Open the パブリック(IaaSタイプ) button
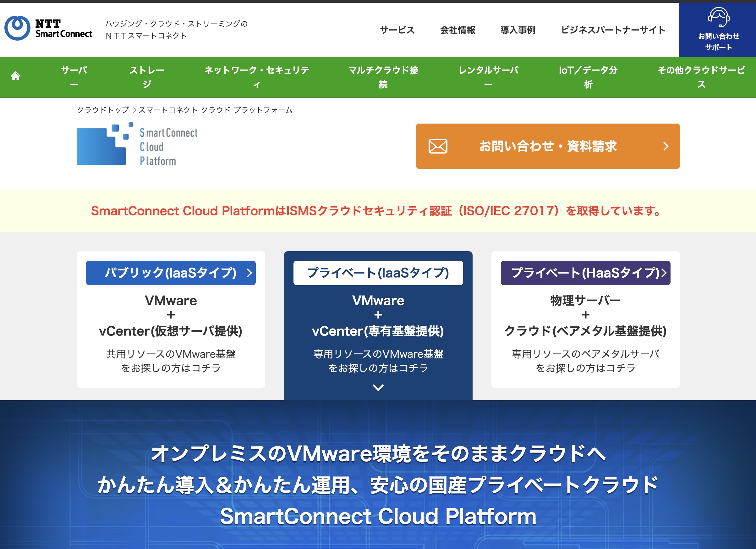 pyautogui.click(x=171, y=273)
